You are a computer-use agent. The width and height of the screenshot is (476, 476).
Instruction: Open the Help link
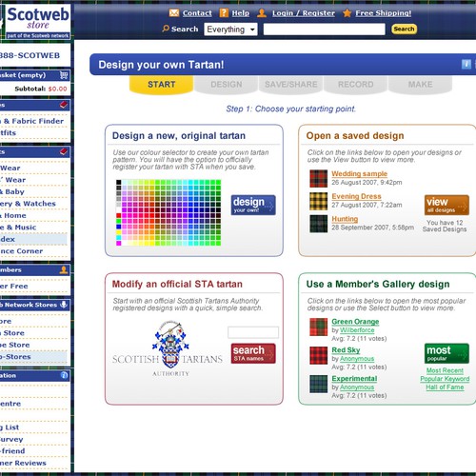[241, 13]
